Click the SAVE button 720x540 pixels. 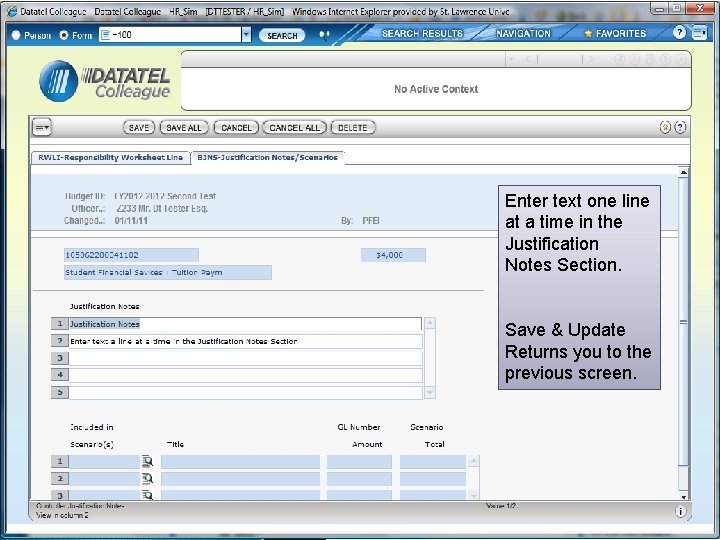click(139, 128)
